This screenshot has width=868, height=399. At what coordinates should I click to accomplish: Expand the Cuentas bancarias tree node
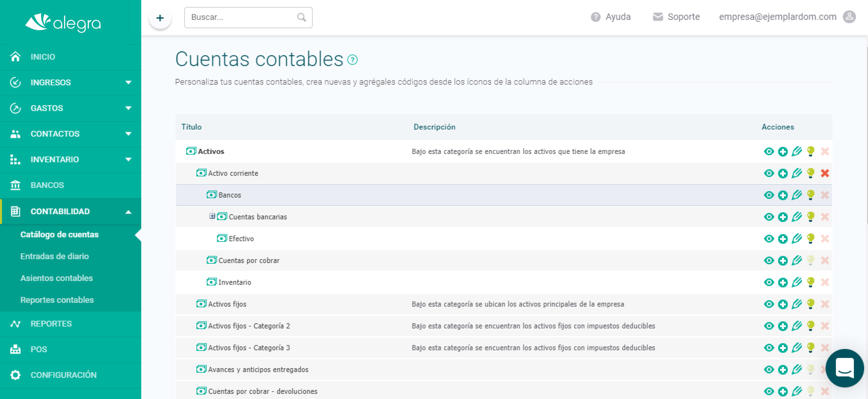click(x=212, y=216)
